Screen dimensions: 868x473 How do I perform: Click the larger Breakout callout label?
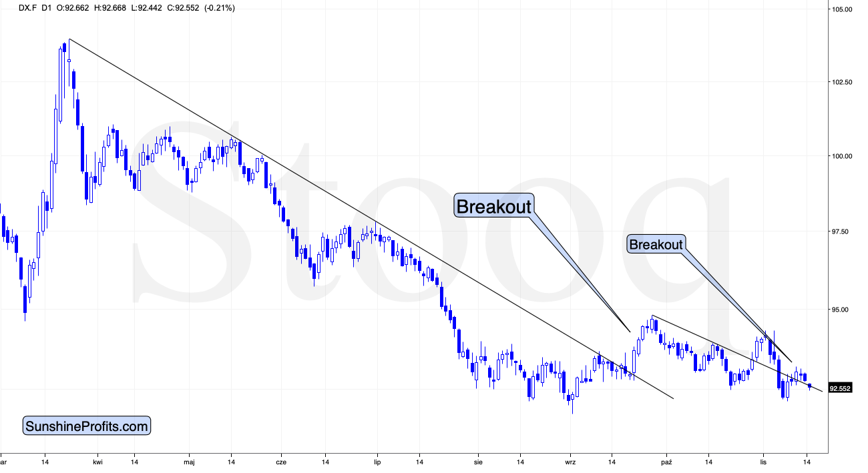tap(494, 205)
